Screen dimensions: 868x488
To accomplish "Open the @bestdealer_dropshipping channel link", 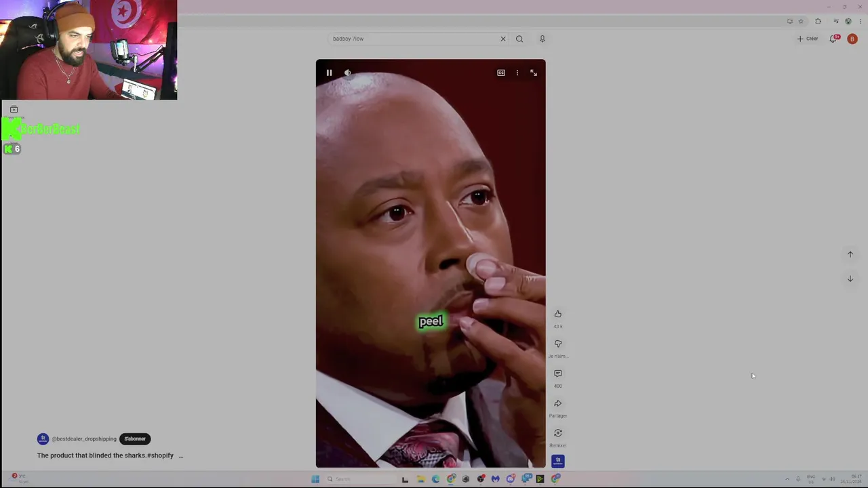I will [x=84, y=439].
